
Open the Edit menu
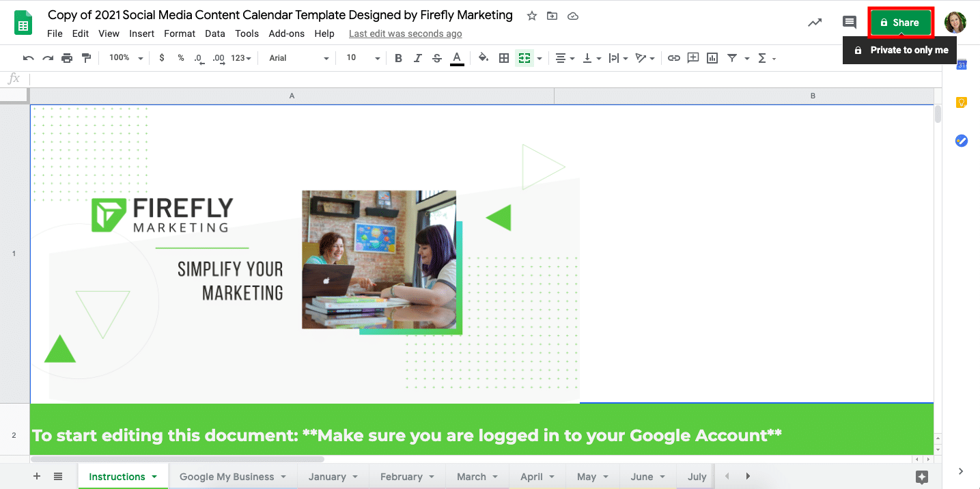pos(81,33)
